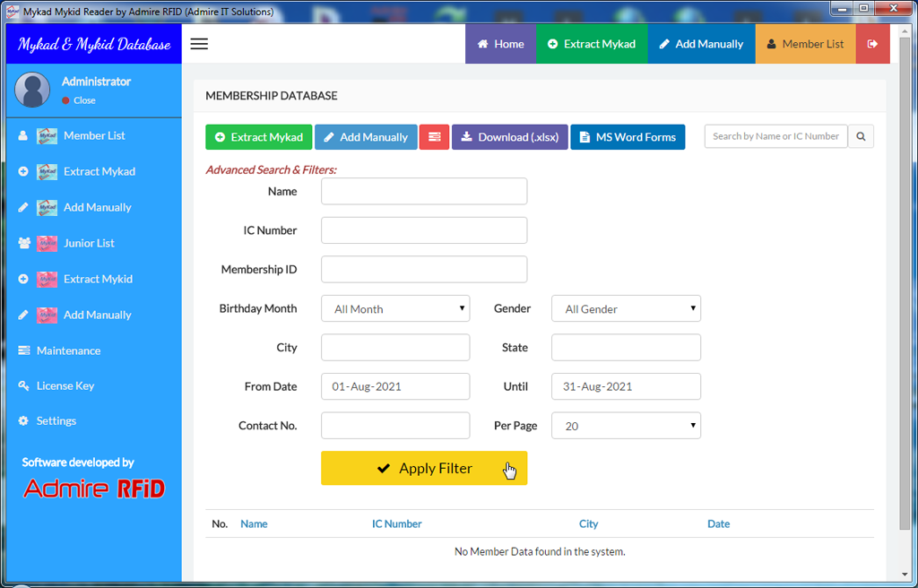Image resolution: width=918 pixels, height=588 pixels.
Task: Sort by the City column header
Action: click(x=588, y=523)
